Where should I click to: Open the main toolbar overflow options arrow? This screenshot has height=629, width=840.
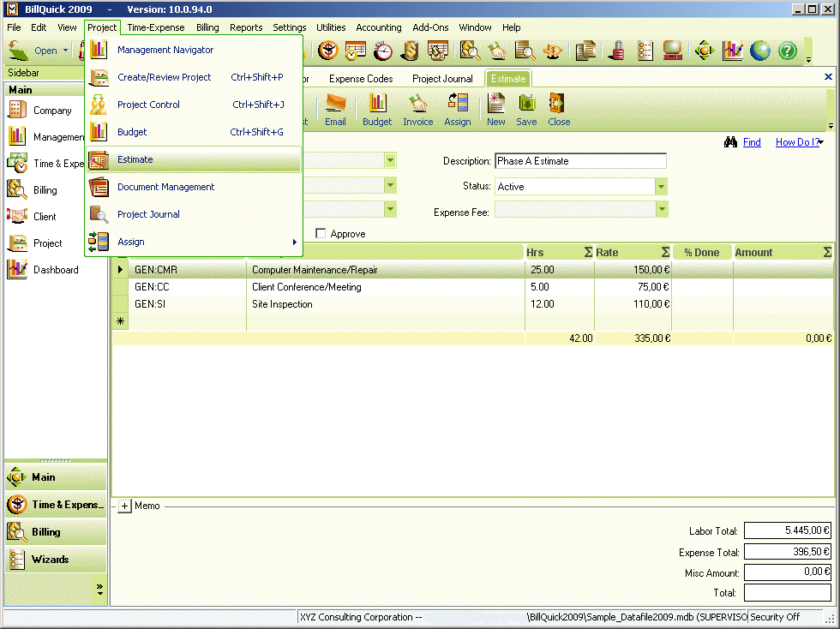(808, 60)
